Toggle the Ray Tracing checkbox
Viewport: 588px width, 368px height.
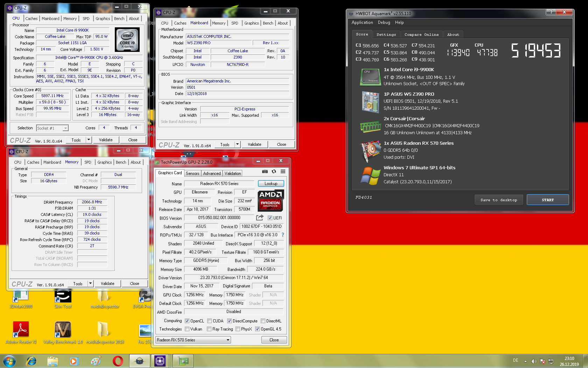tap(209, 329)
